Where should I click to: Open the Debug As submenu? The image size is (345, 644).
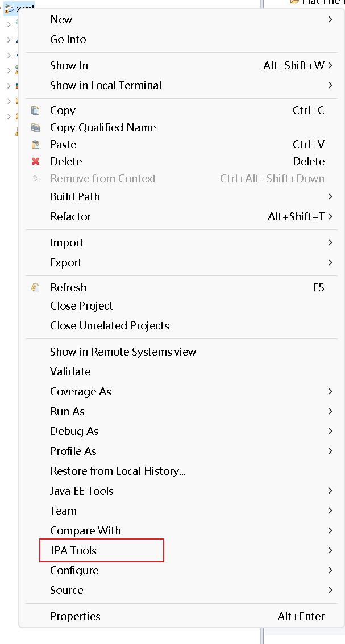click(74, 432)
